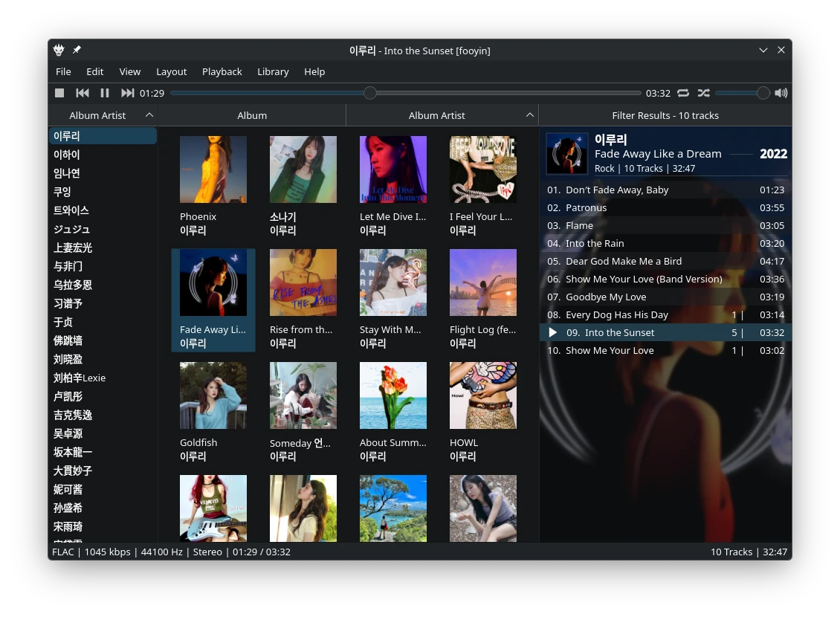Select the Stay With M... album
The height and width of the screenshot is (617, 840).
(x=393, y=300)
